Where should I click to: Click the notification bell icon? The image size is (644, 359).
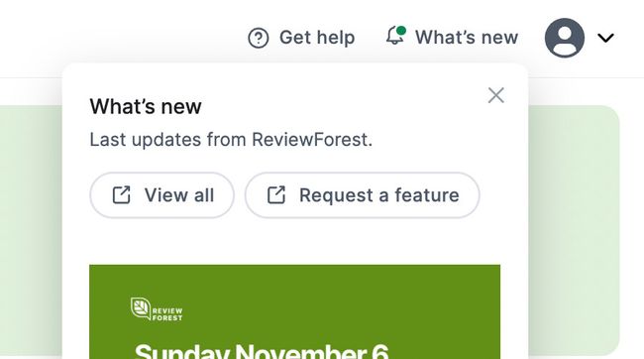point(395,36)
